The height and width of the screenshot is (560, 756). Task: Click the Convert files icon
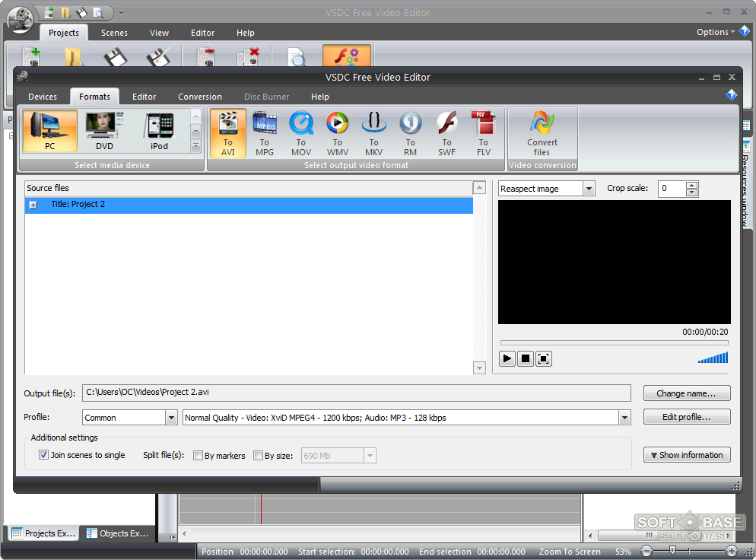point(542,133)
